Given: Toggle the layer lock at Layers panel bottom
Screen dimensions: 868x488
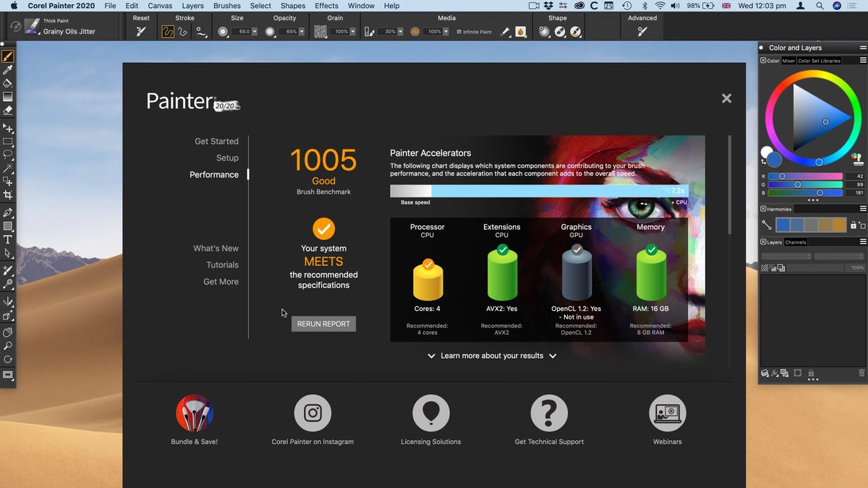Looking at the screenshot, I should point(810,372).
